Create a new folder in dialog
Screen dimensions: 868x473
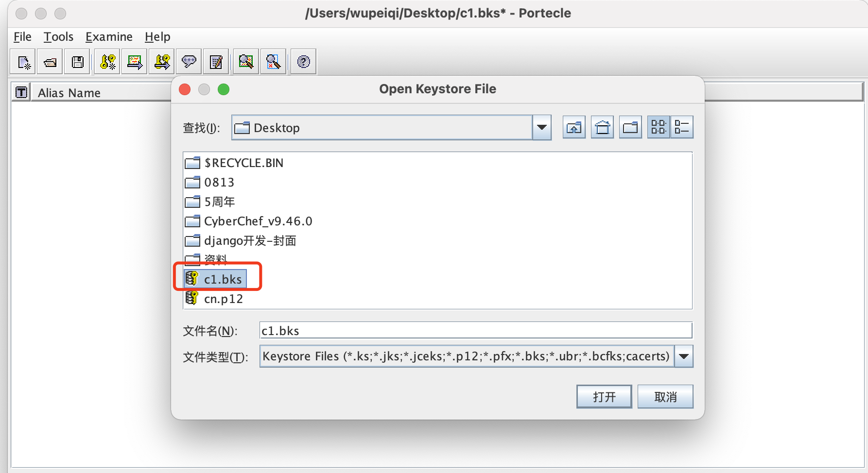coord(630,128)
